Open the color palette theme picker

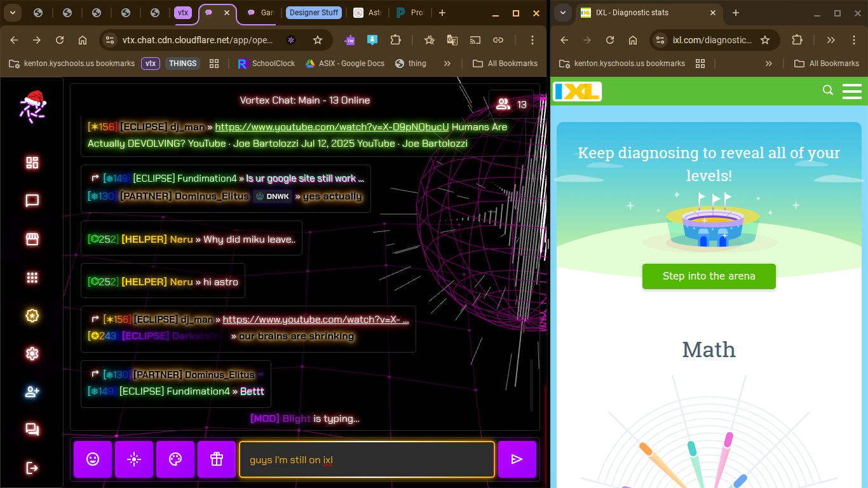coord(175,459)
